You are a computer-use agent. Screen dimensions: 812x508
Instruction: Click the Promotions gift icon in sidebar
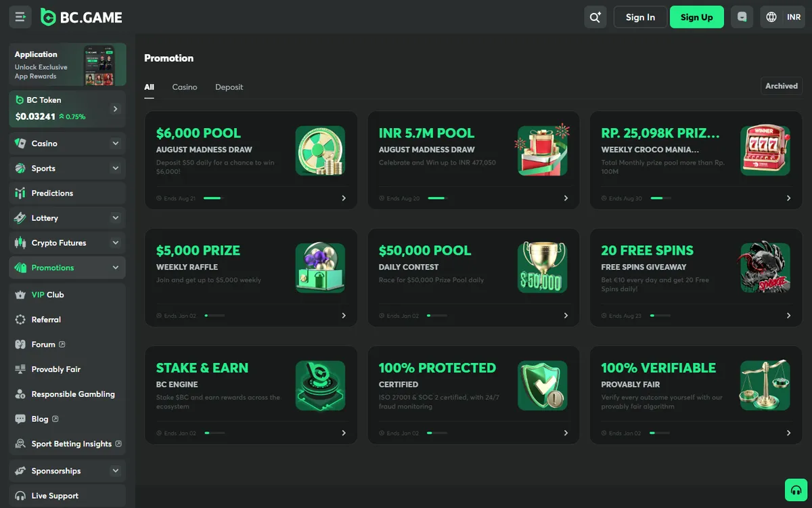coord(20,268)
